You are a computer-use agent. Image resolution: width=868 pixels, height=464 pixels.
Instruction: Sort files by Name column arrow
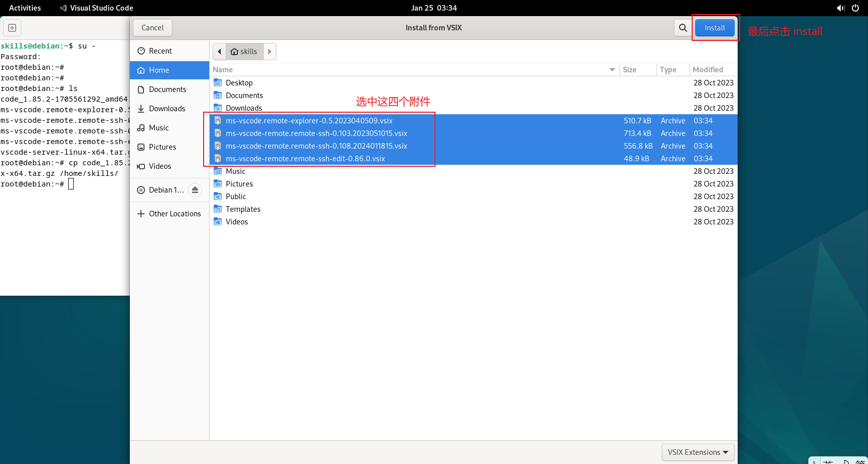pos(612,70)
